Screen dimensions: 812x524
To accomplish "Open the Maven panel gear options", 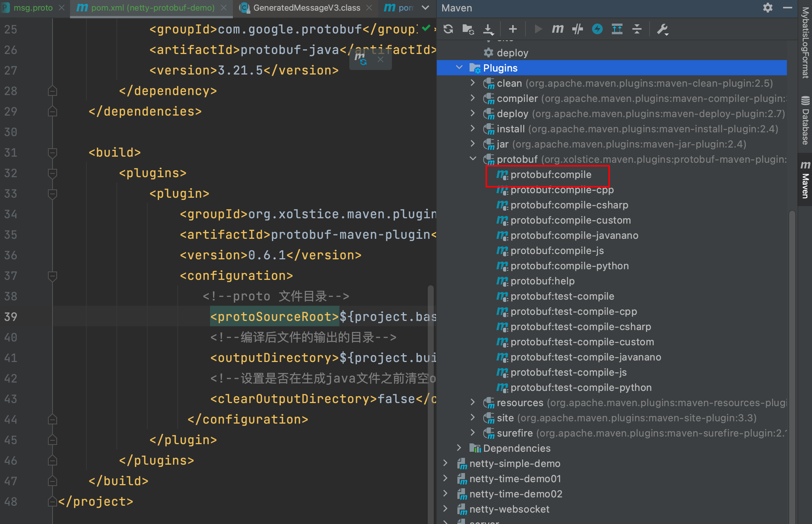I will (x=767, y=8).
